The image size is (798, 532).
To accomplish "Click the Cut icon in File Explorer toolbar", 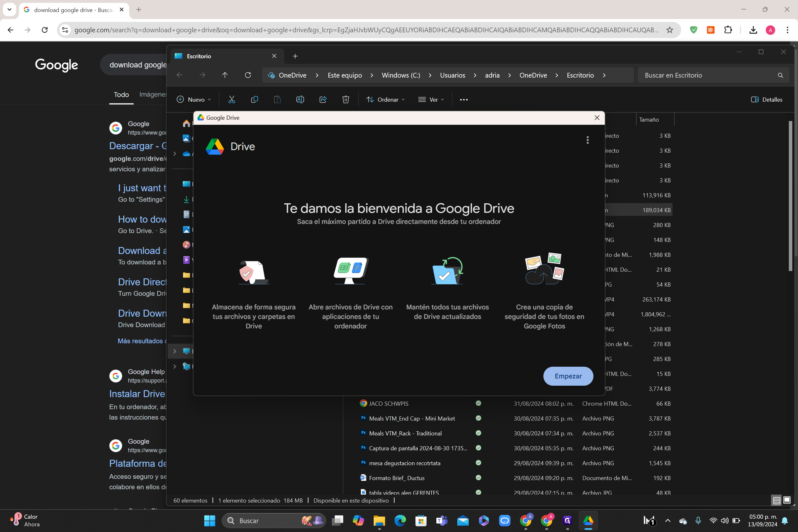I will coord(232,99).
